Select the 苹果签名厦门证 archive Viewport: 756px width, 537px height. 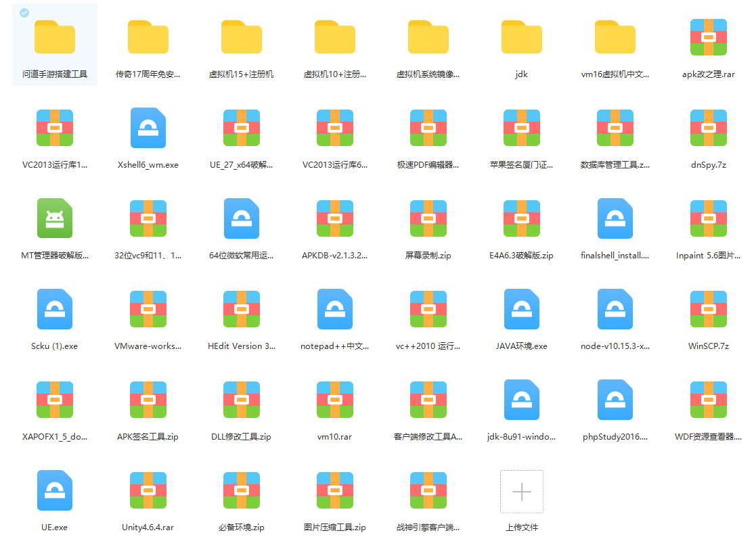tap(522, 128)
